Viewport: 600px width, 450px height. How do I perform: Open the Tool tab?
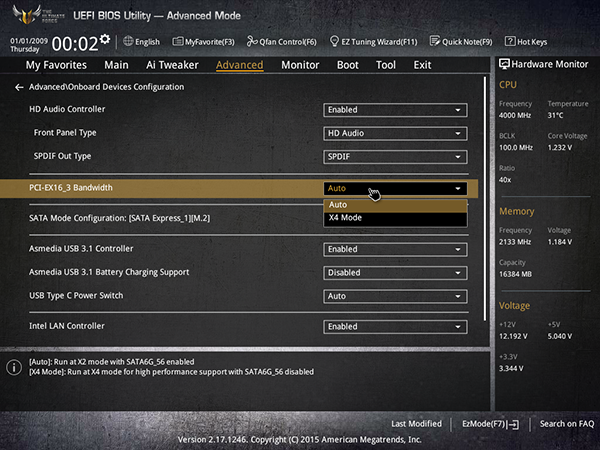coord(386,65)
